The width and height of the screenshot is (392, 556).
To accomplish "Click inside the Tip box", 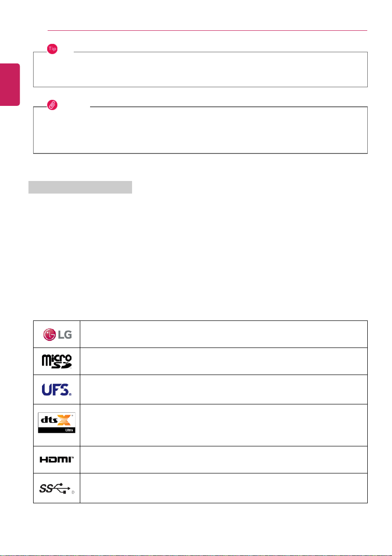I will (x=200, y=69).
